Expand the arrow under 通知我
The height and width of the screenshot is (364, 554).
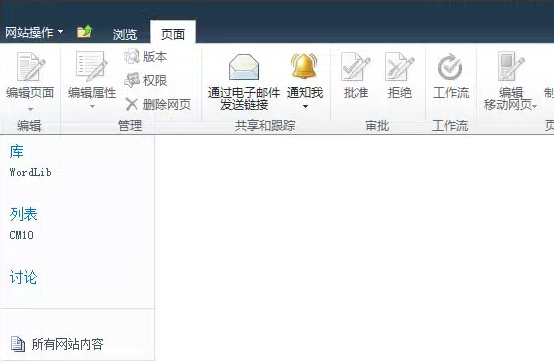click(x=305, y=106)
